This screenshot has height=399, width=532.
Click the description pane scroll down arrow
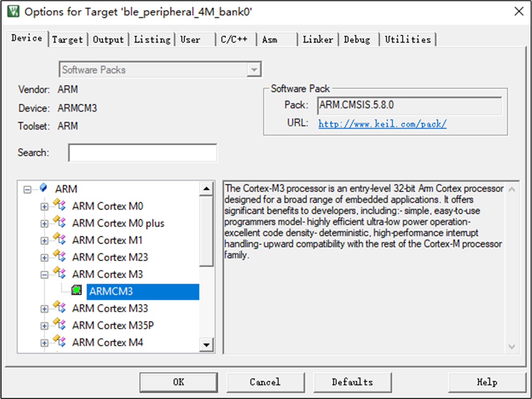tap(511, 346)
